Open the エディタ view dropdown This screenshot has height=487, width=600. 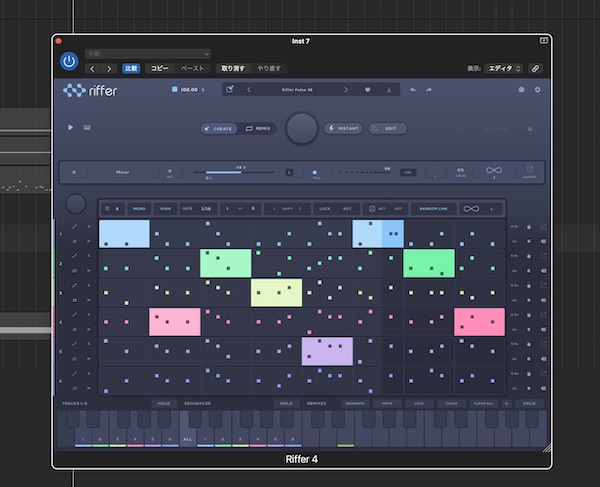click(504, 68)
